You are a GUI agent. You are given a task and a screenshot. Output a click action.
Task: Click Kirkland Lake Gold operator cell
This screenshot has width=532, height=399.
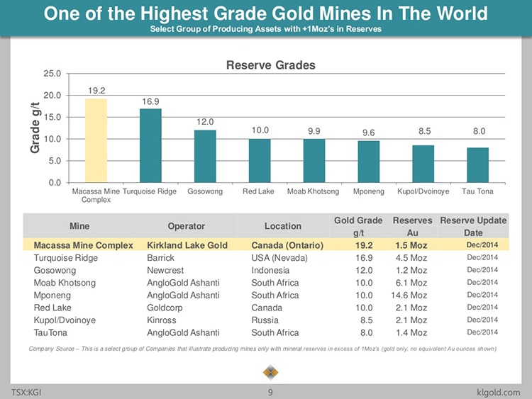[187, 245]
